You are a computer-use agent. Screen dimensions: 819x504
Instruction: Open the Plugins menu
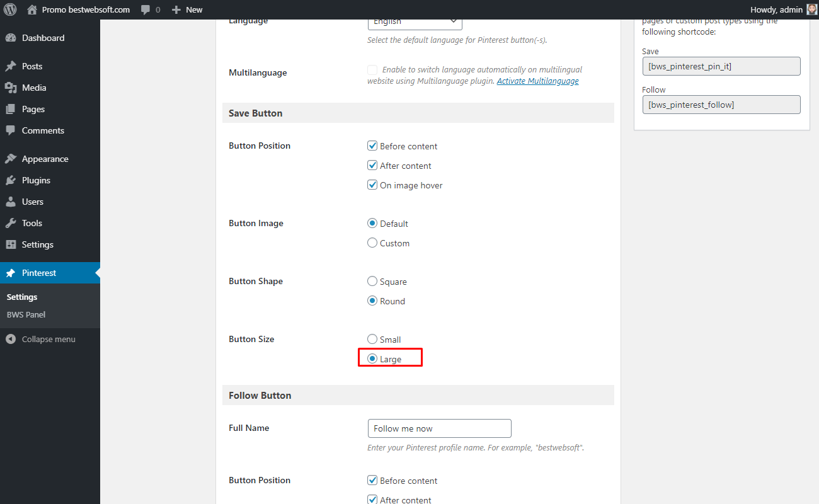coord(50,180)
